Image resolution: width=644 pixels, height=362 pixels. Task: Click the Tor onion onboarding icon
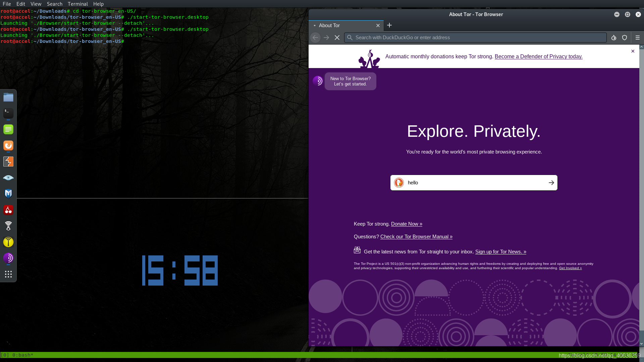point(318,81)
